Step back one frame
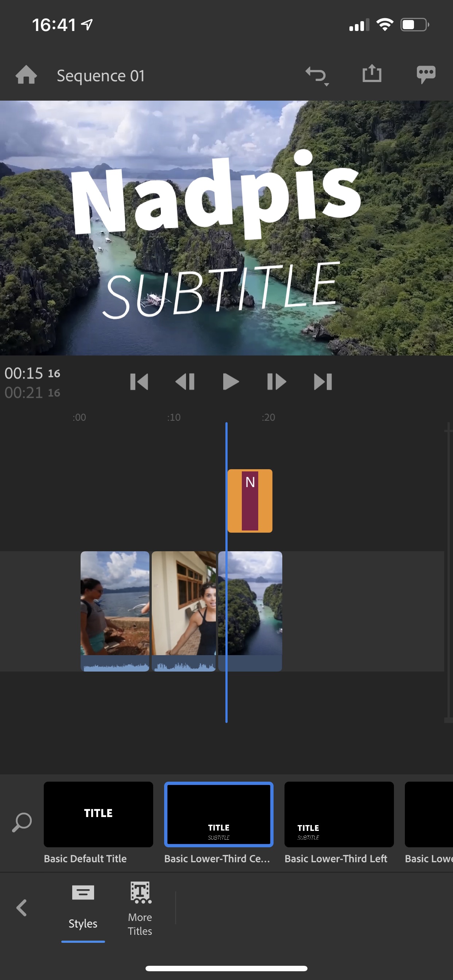Image resolution: width=453 pixels, height=980 pixels. (x=185, y=382)
